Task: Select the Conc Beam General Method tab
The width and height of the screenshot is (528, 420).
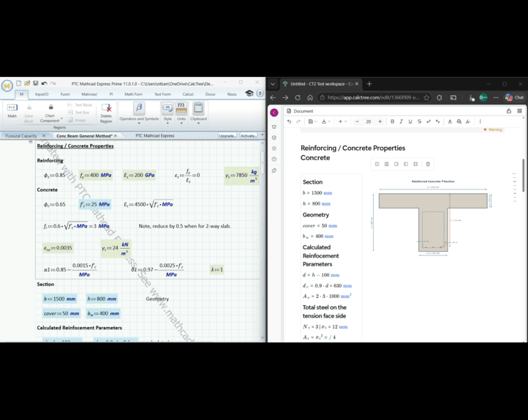Action: pos(84,136)
